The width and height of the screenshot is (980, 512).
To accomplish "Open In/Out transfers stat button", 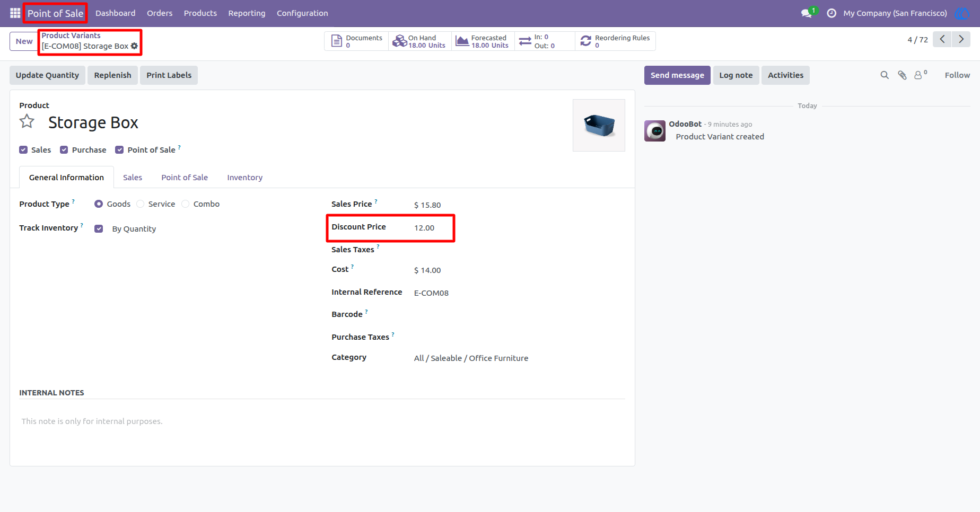I will [545, 41].
